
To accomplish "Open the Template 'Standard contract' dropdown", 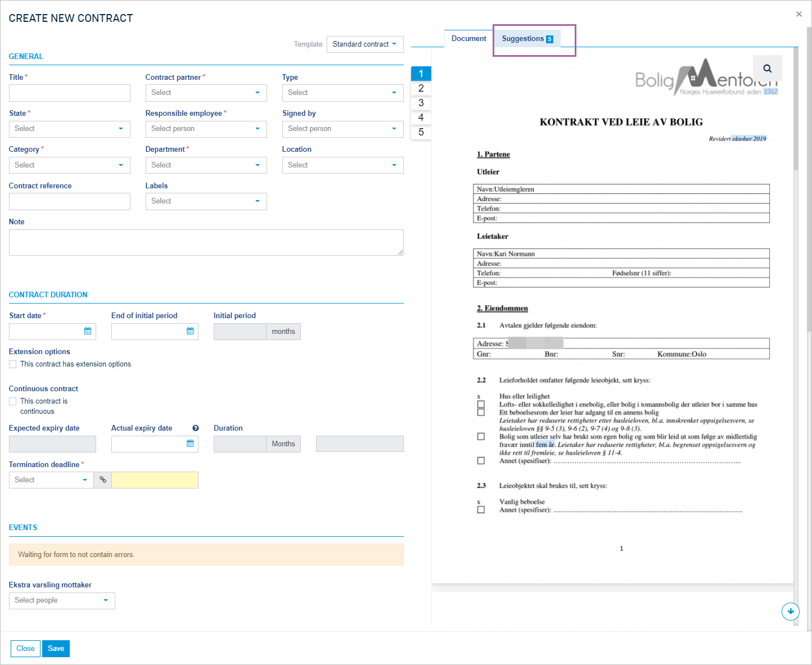I will (365, 44).
